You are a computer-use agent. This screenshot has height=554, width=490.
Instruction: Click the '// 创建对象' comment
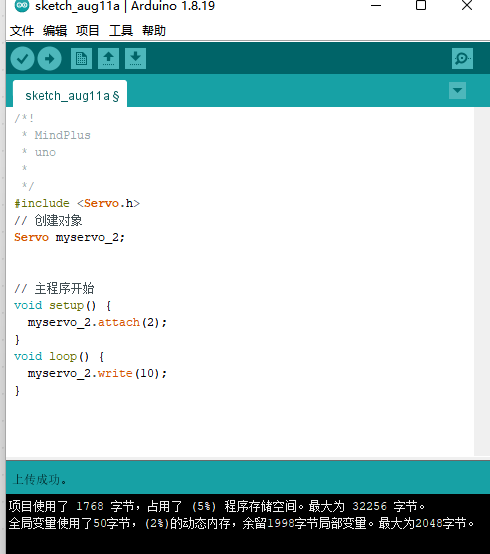point(48,220)
